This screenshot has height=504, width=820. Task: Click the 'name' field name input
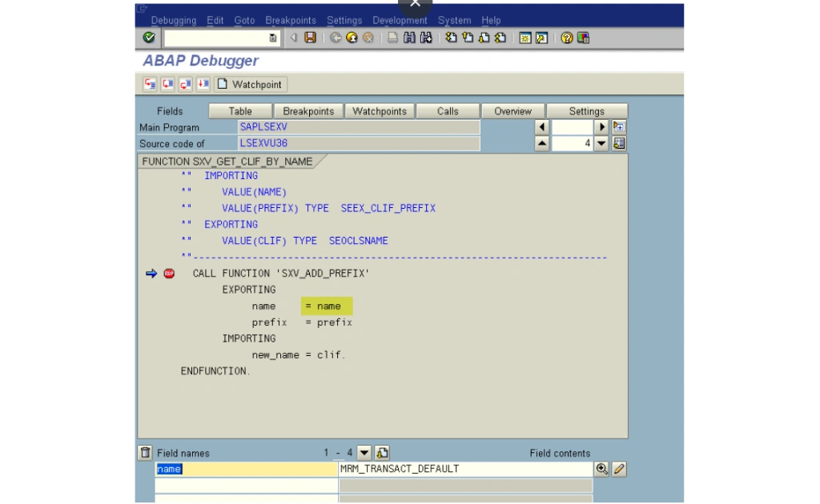[247, 469]
